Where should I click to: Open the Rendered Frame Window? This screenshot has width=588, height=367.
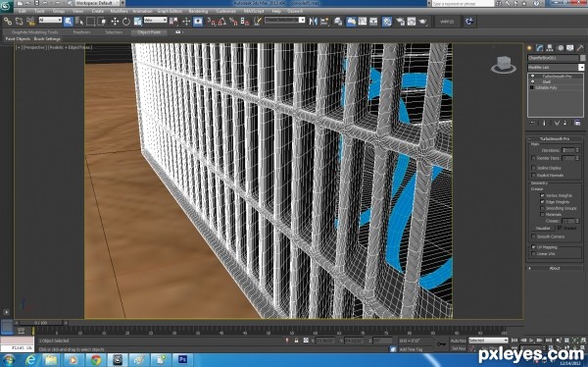tap(412, 22)
